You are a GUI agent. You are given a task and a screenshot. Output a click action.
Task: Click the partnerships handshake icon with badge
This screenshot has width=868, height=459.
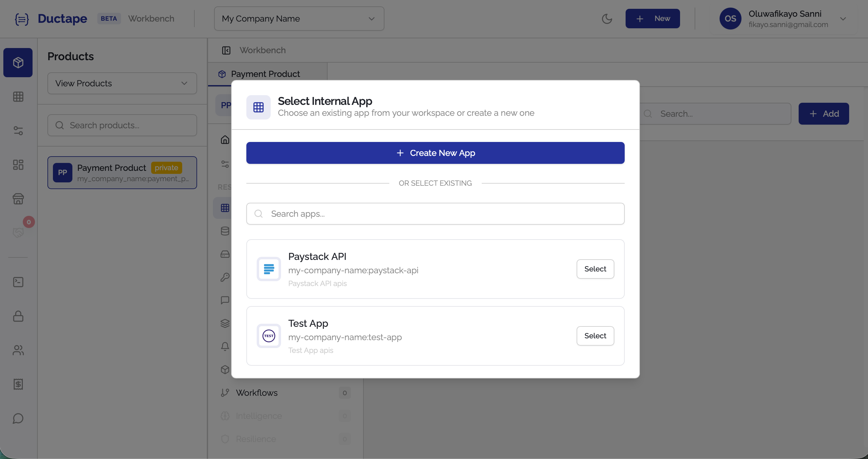click(18, 232)
